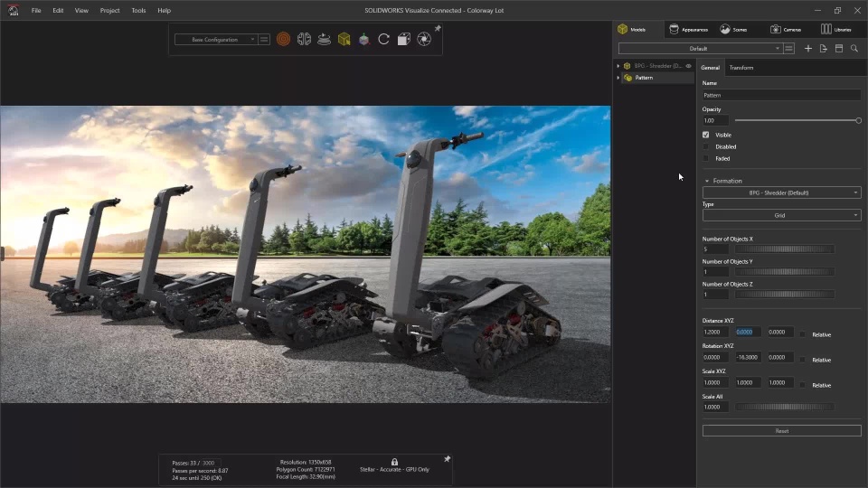This screenshot has height=488, width=868.
Task: Uncheck the Visible checkbox
Action: point(706,135)
